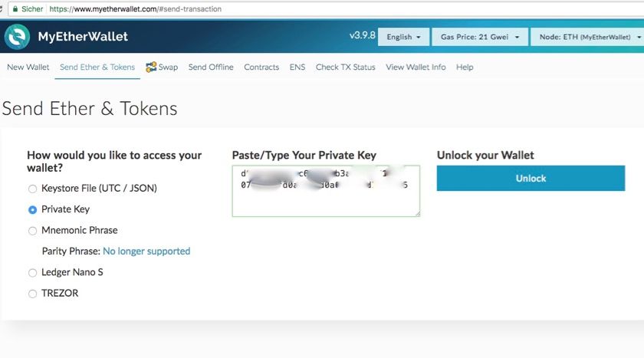The image size is (644, 358).
Task: Switch to the View Wallet Info tab
Action: tap(416, 67)
